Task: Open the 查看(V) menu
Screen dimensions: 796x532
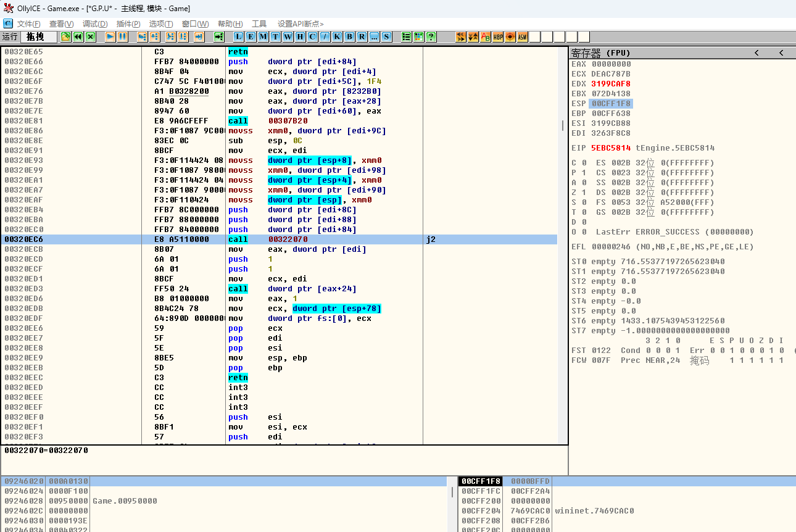Action: click(61, 23)
